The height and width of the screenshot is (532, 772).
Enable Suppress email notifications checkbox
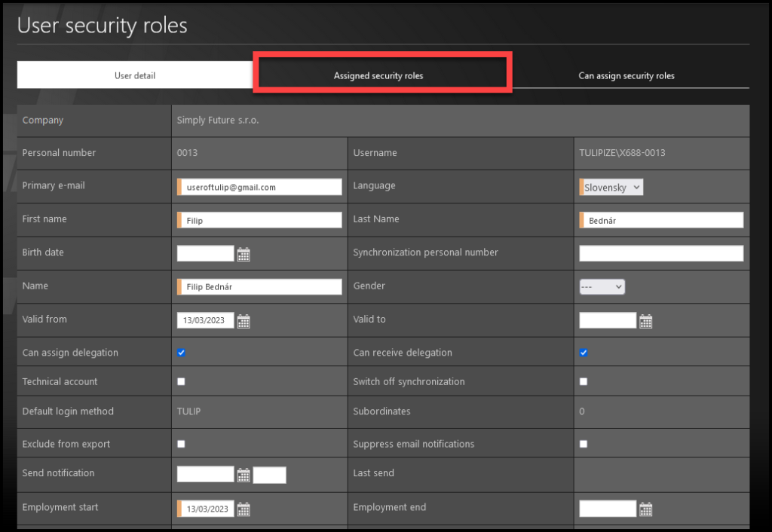click(584, 445)
